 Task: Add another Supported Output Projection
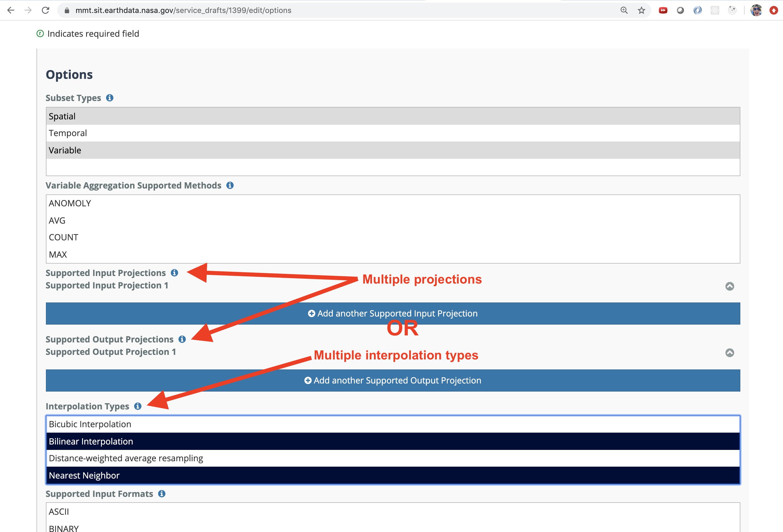393,381
